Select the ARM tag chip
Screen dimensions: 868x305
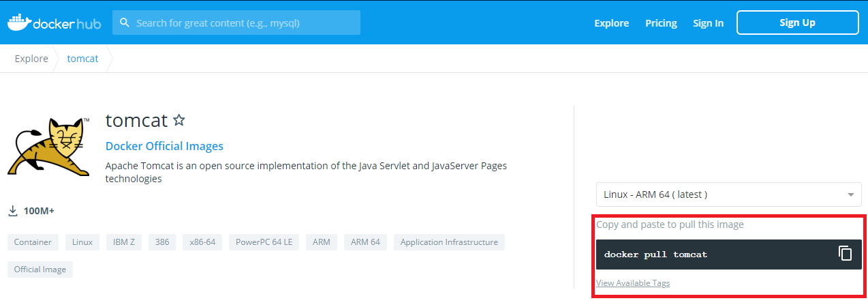tap(322, 242)
